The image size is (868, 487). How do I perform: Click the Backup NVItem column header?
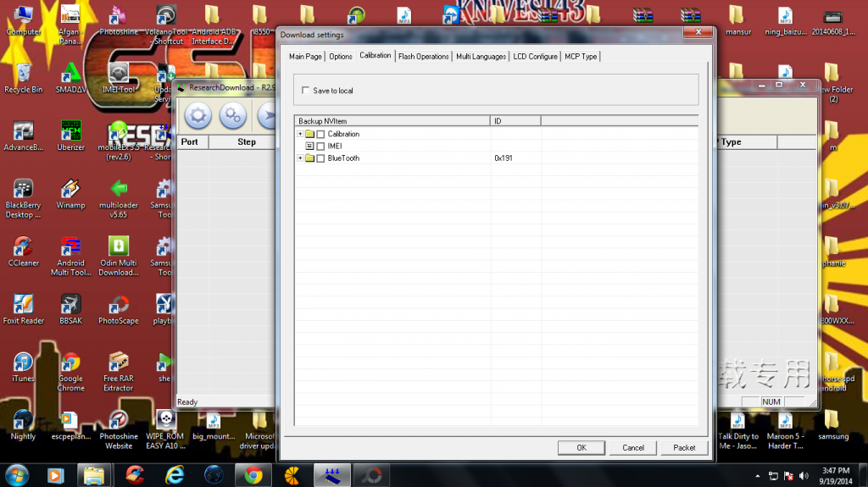coord(392,121)
